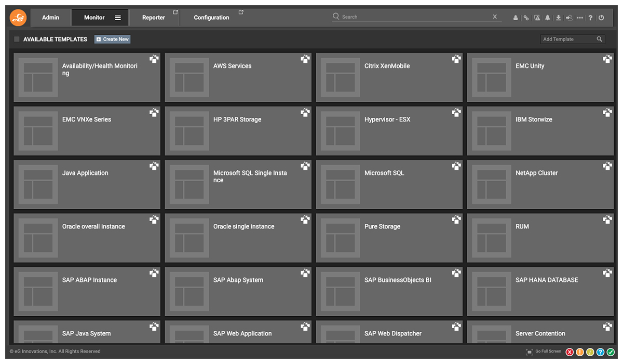Click the power sign-out icon
The width and height of the screenshot is (623, 364).
601,18
